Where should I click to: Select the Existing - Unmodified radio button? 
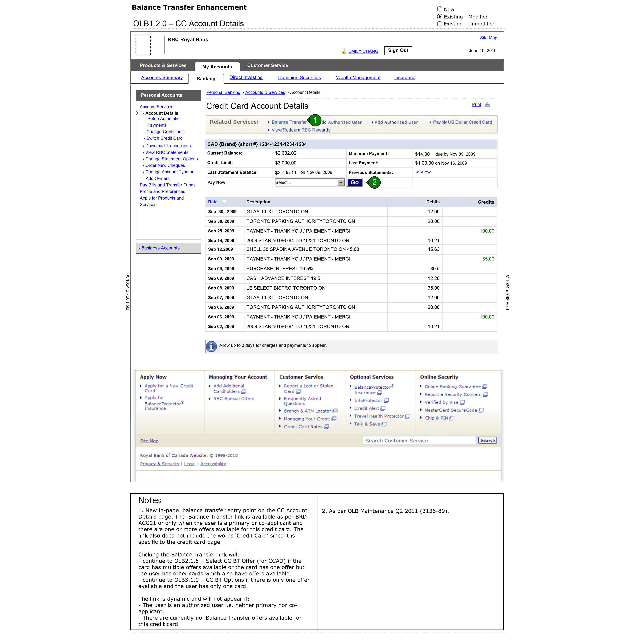pos(440,24)
